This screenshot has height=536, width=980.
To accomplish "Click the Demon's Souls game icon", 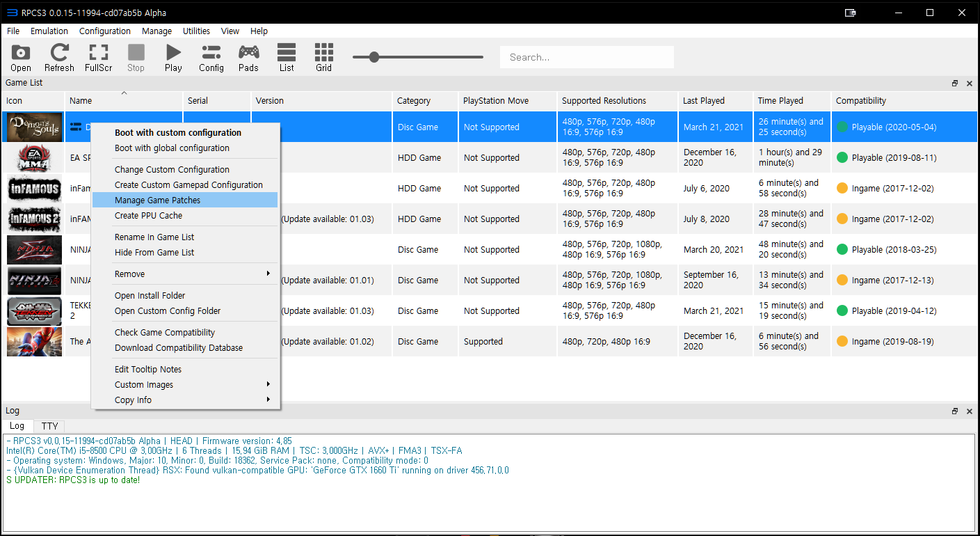I will [x=34, y=127].
